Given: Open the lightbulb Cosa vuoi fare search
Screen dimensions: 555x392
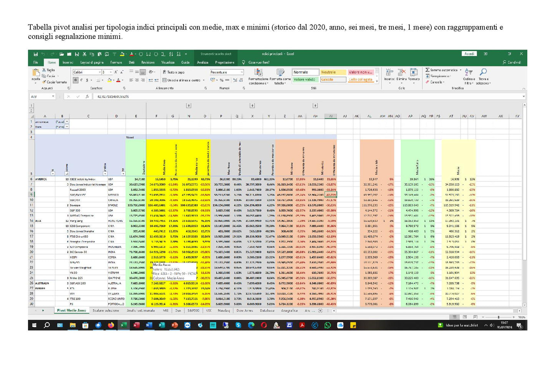Looking at the screenshot, I should (x=244, y=62).
